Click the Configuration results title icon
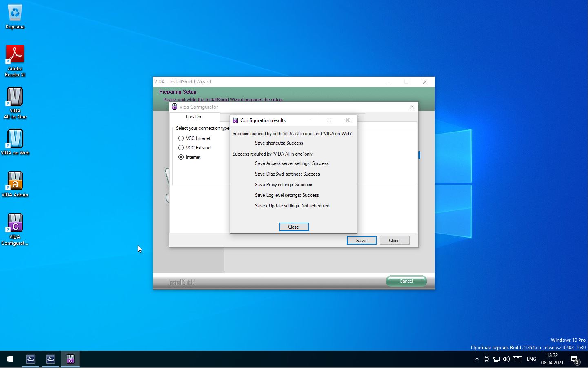The width and height of the screenshot is (588, 368). 235,120
